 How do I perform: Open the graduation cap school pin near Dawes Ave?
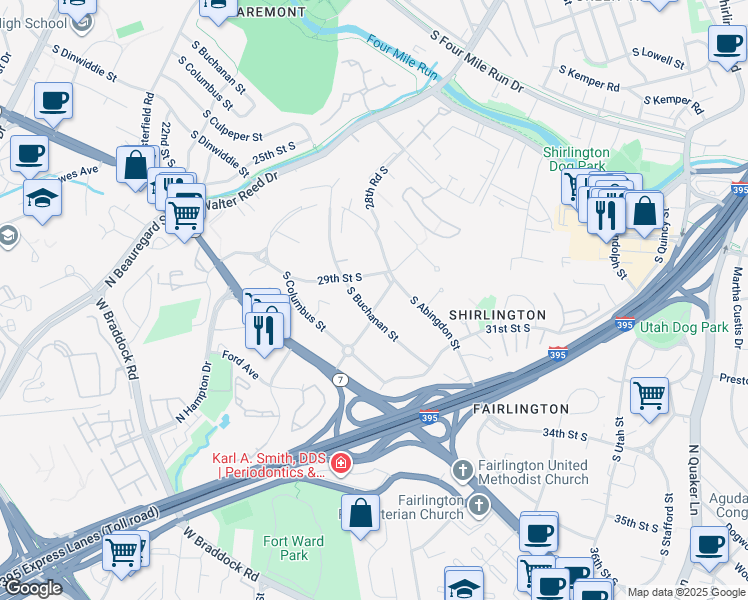coord(42,202)
